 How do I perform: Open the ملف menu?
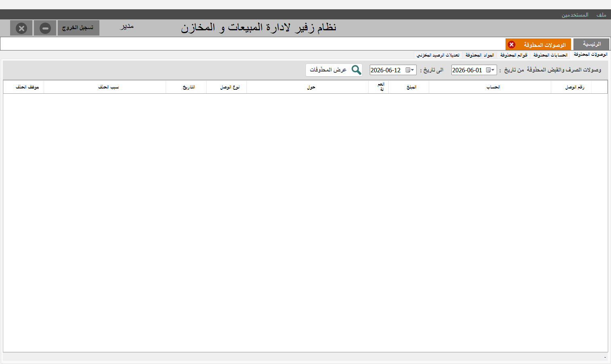[601, 15]
